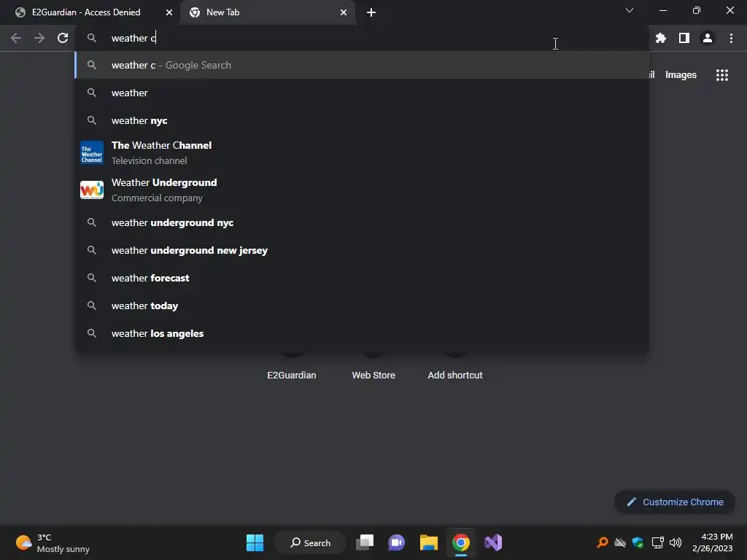Select the 'weather los angeles' suggestion
This screenshot has width=747, height=560.
click(x=362, y=333)
